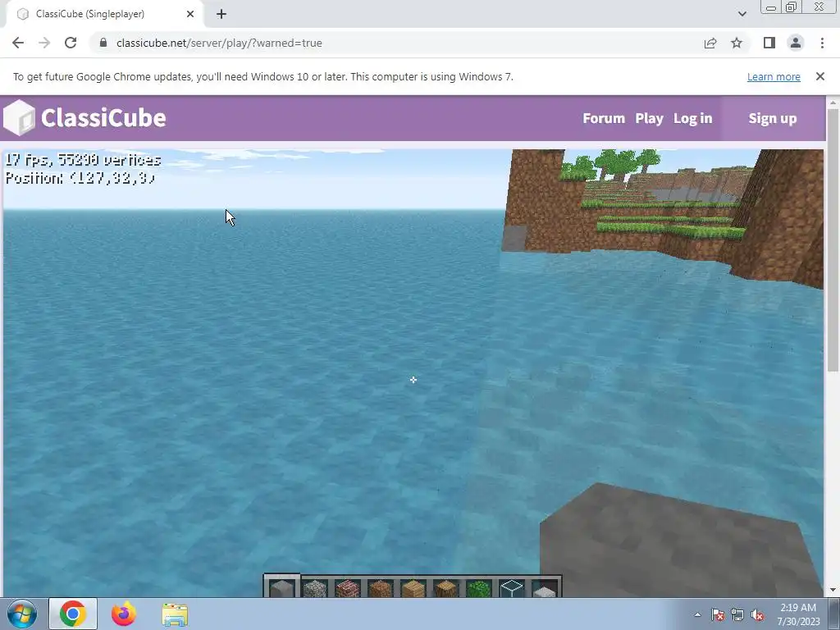Open the Learn more link
Screen dimensions: 840x630
pos(774,76)
